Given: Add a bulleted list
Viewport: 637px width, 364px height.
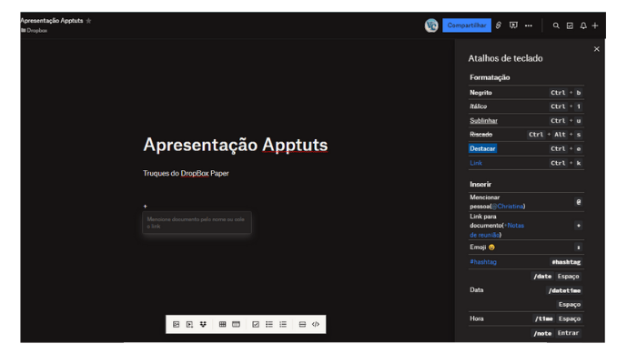Looking at the screenshot, I should pyautogui.click(x=269, y=324).
